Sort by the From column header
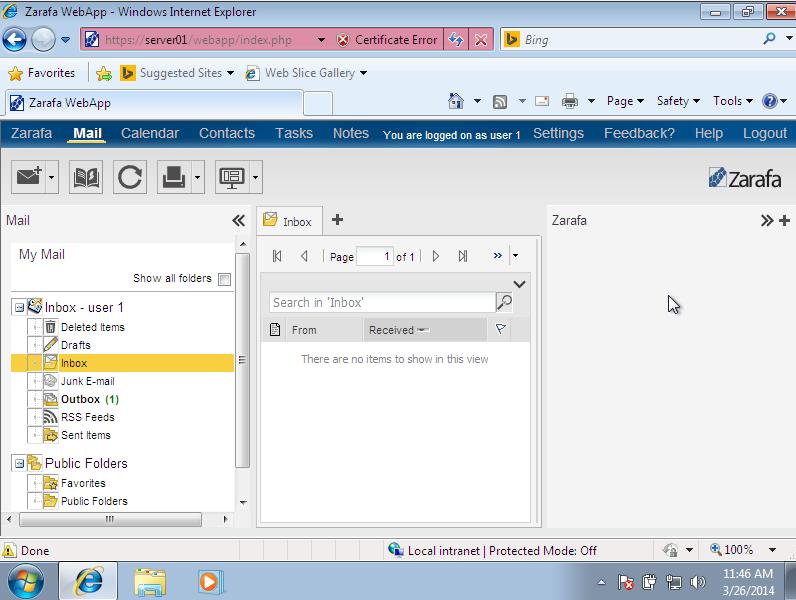This screenshot has width=796, height=600. click(325, 330)
